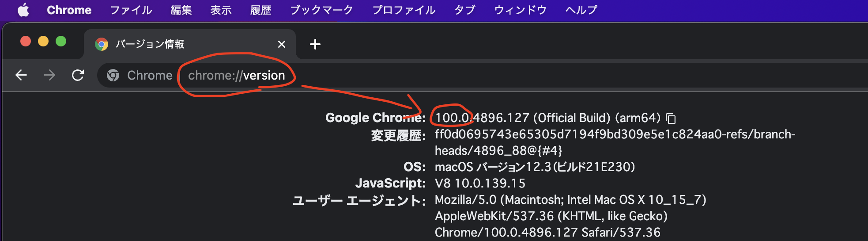Select the バージョン情報 tab
868x241 pixels.
(x=190, y=44)
